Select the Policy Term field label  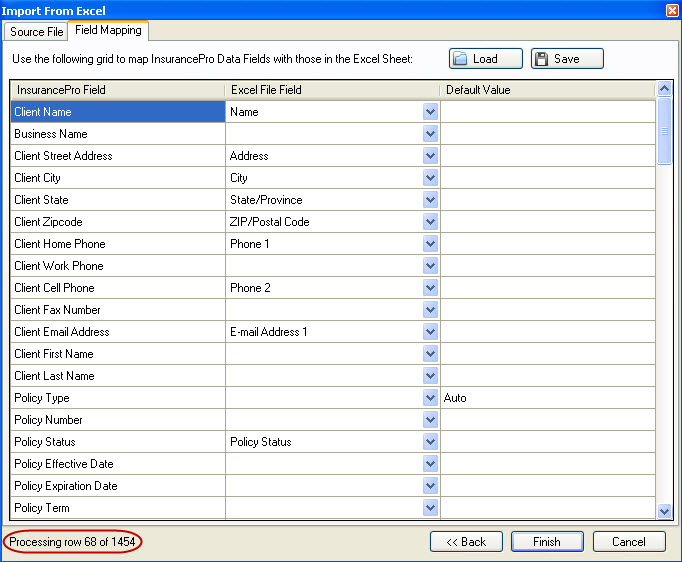click(x=42, y=508)
